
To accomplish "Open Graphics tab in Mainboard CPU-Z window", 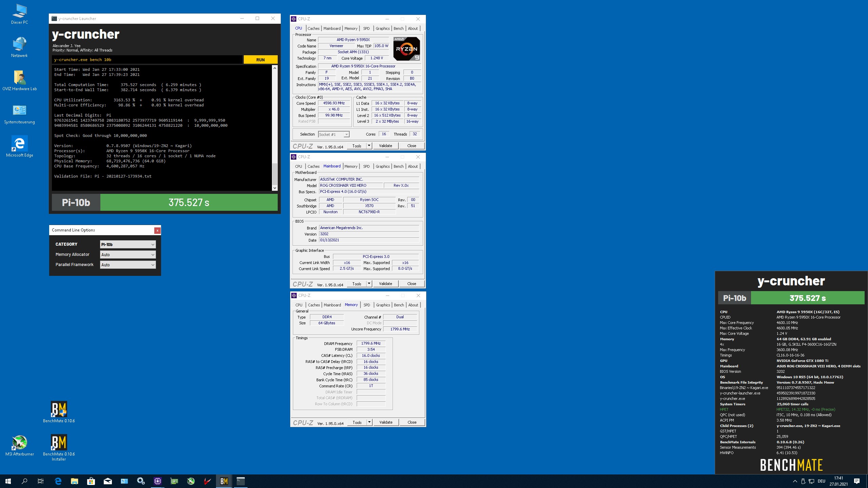I will tap(382, 166).
